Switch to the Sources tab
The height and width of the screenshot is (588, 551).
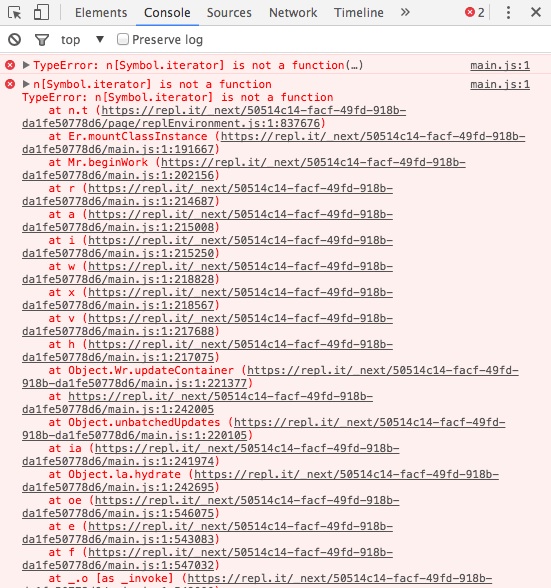point(229,13)
